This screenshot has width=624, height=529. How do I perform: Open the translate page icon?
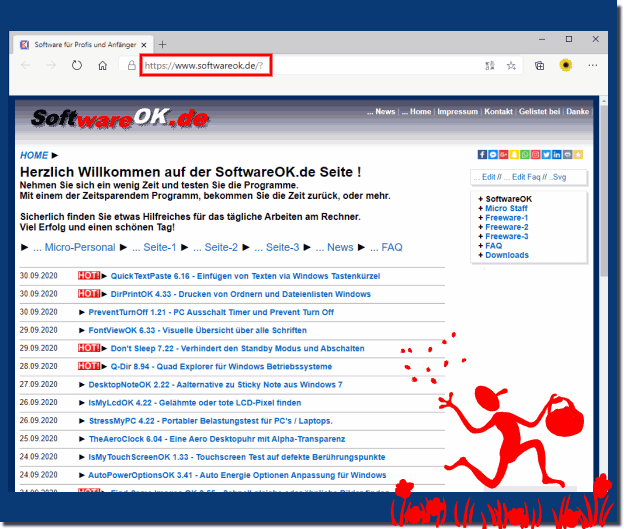tap(490, 66)
